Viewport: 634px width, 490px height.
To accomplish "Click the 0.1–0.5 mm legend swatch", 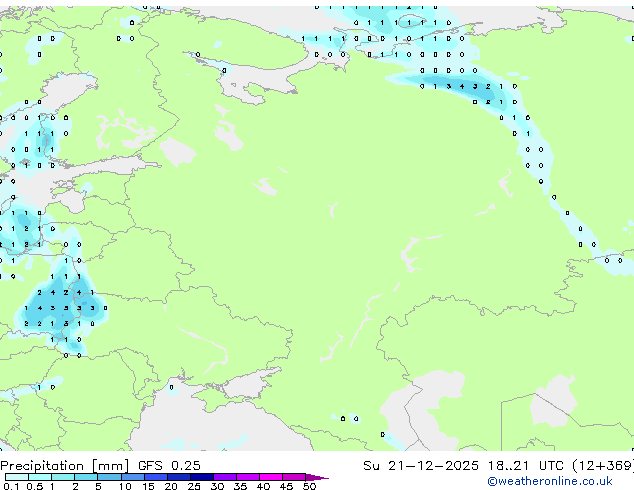I will [17, 477].
